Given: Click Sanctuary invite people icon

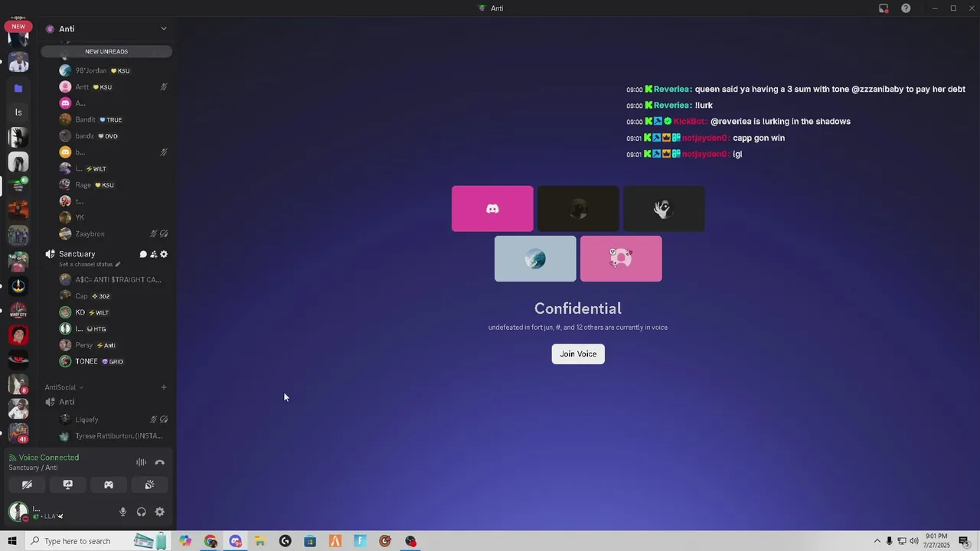Looking at the screenshot, I should (153, 254).
